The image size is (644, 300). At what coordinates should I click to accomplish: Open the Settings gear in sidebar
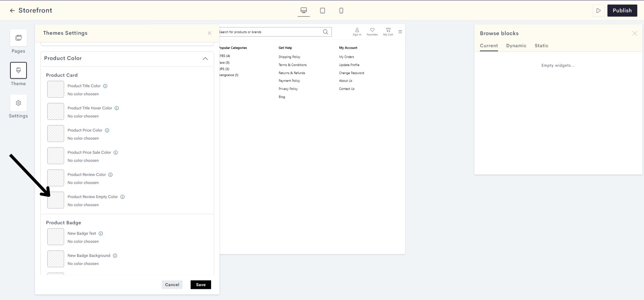18,103
